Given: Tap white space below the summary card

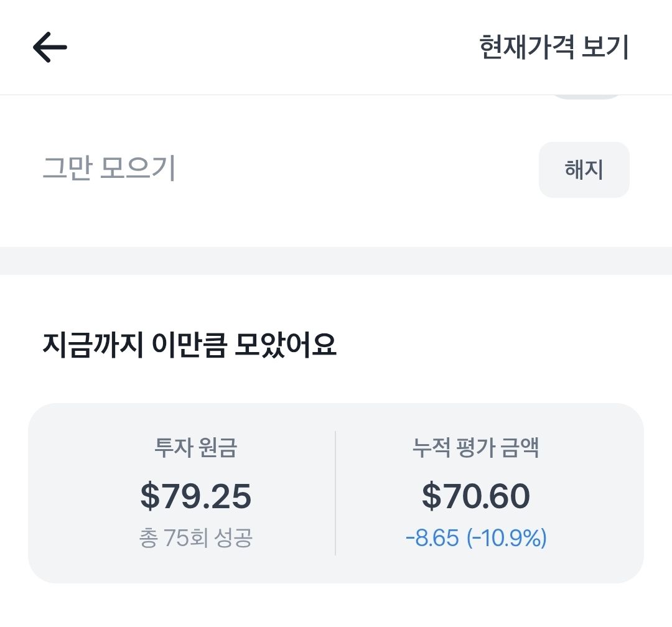Looking at the screenshot, I should click(336, 606).
